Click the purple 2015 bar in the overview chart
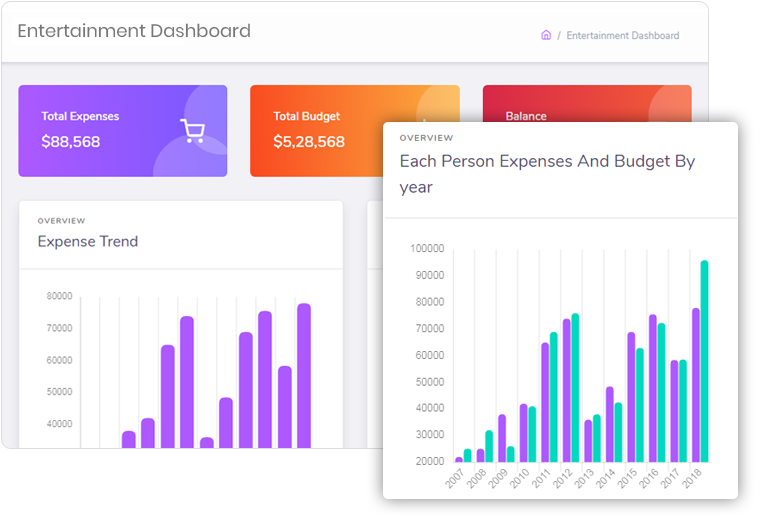Image resolution: width=760 pixels, height=520 pixels. (x=631, y=397)
